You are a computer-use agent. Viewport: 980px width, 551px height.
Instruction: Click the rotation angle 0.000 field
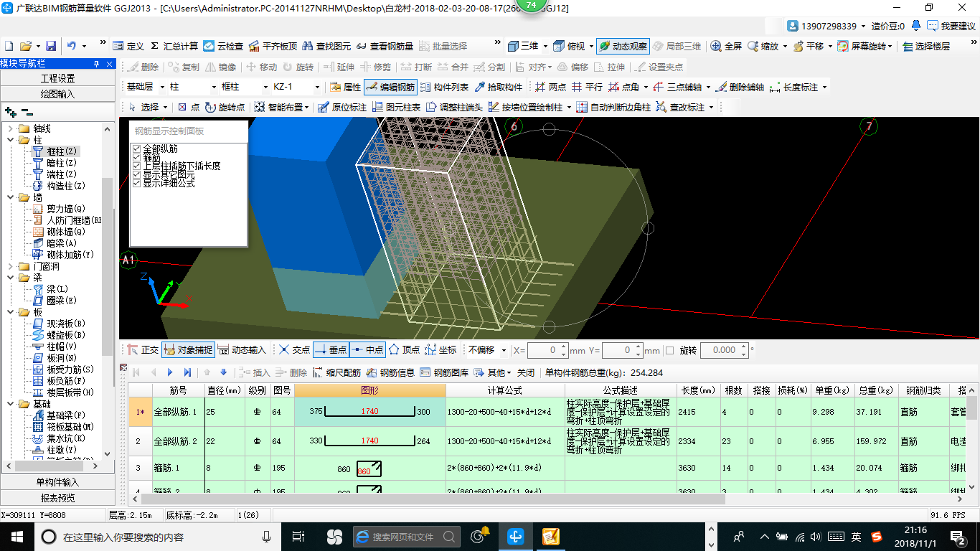724,350
